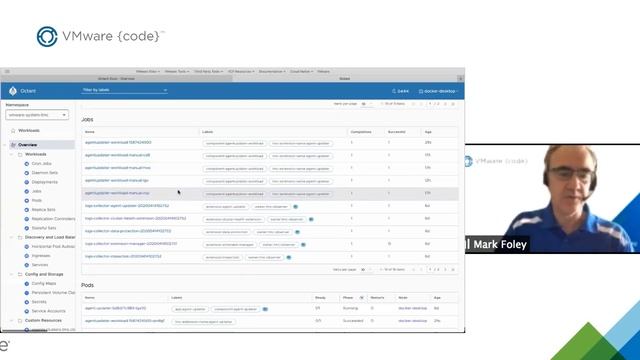Open highlighted agentupdater-workload-manual job link

(x=117, y=193)
